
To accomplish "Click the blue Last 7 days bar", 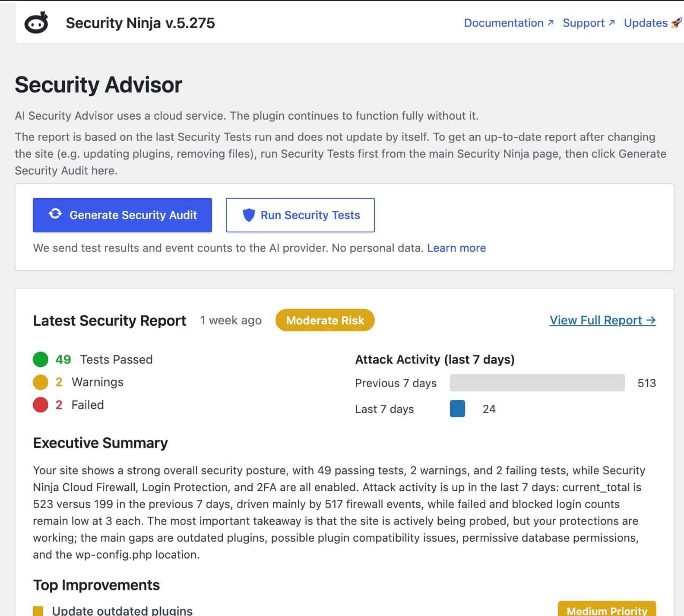I will pos(457,409).
